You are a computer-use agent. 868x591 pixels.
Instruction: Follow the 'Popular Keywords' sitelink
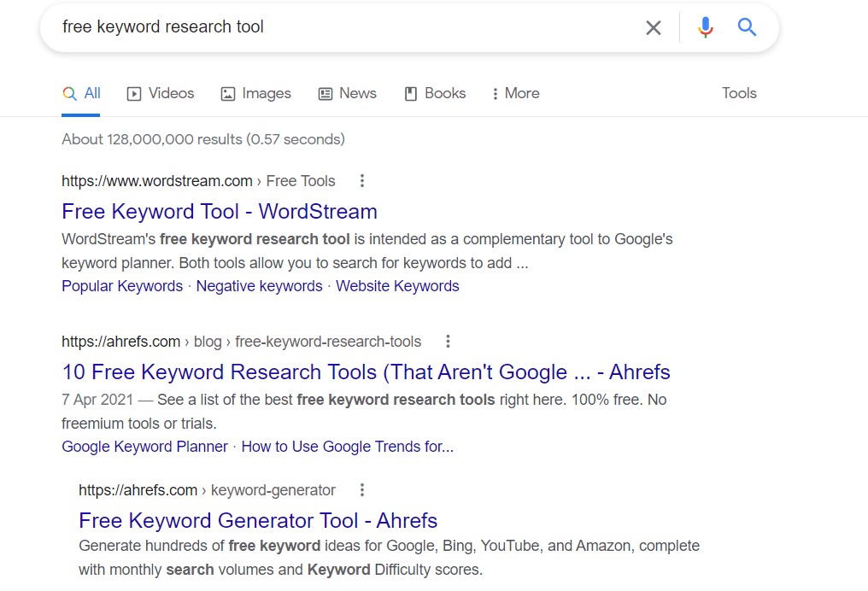click(122, 286)
